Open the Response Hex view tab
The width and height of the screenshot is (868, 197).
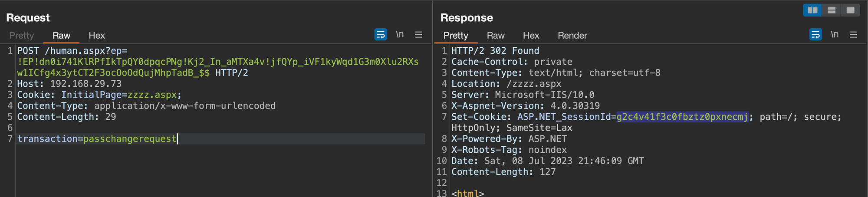pyautogui.click(x=531, y=36)
